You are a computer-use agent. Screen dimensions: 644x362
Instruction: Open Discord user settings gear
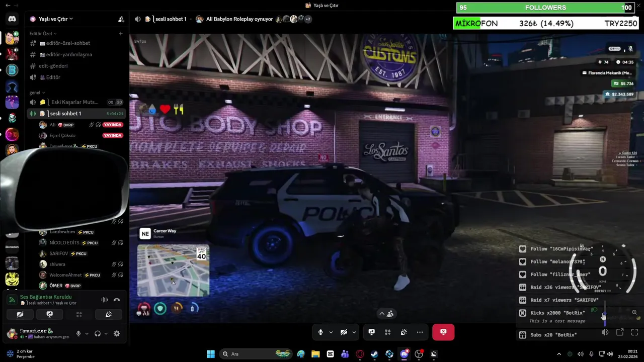[x=117, y=333]
